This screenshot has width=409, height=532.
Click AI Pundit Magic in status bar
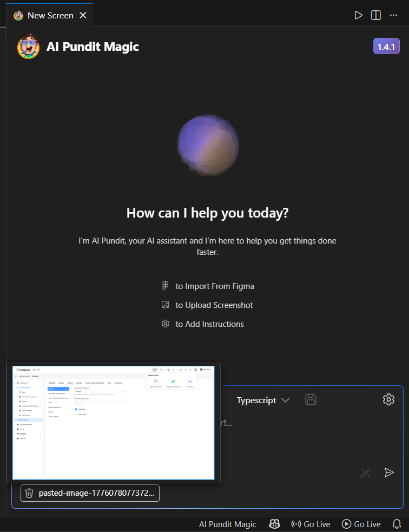tap(228, 524)
